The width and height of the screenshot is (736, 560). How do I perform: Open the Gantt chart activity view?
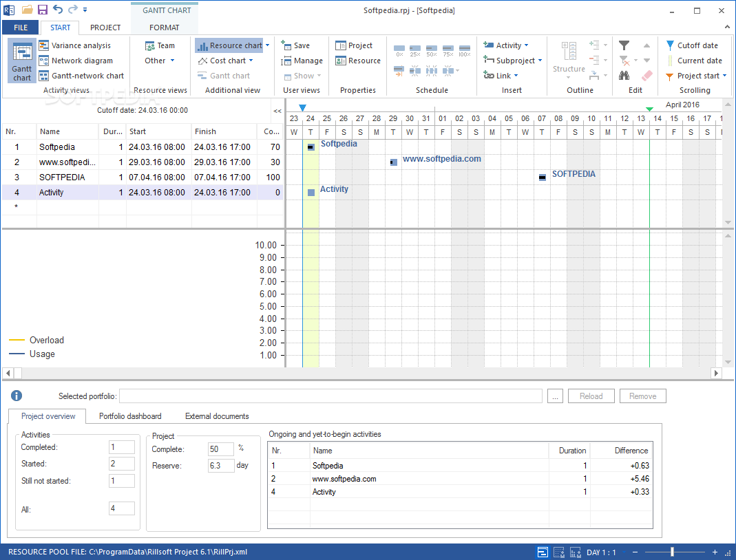coord(21,61)
